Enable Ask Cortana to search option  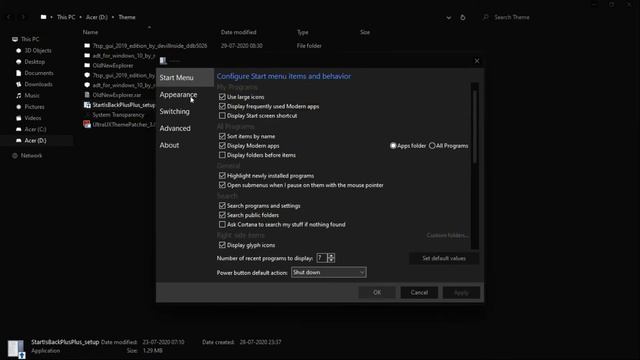222,224
